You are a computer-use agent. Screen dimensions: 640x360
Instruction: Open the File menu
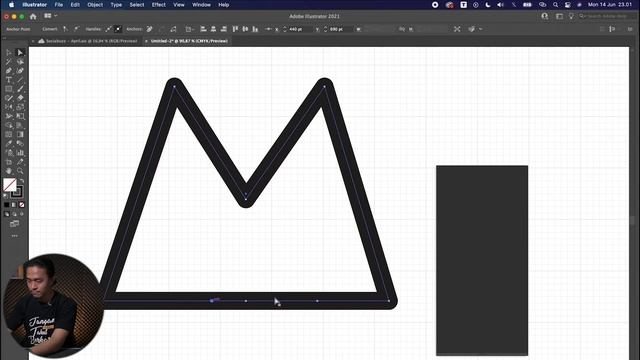click(x=59, y=5)
